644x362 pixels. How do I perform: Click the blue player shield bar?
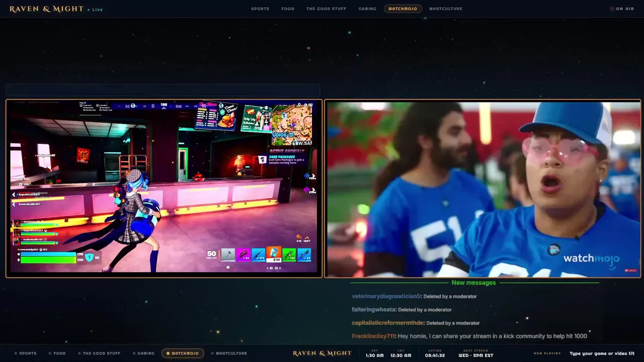click(48, 254)
